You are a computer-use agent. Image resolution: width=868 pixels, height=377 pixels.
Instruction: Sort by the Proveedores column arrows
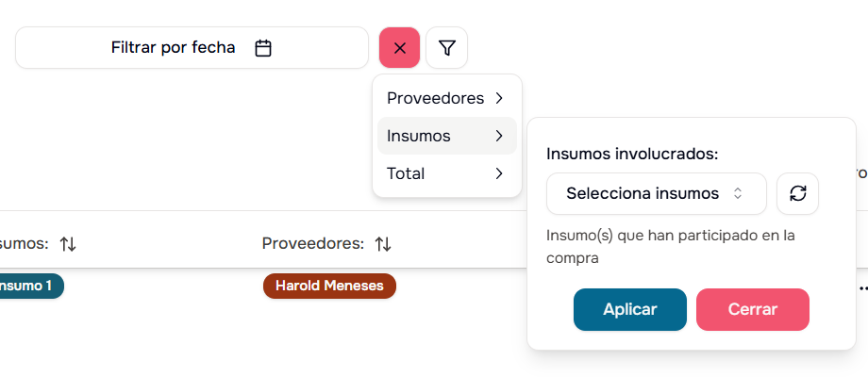[x=383, y=244]
